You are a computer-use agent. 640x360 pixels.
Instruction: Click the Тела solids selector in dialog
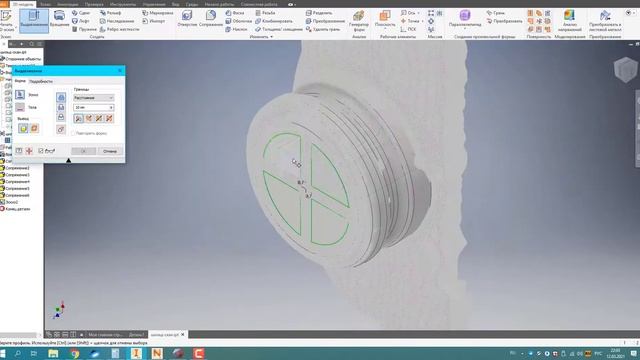tap(20, 107)
